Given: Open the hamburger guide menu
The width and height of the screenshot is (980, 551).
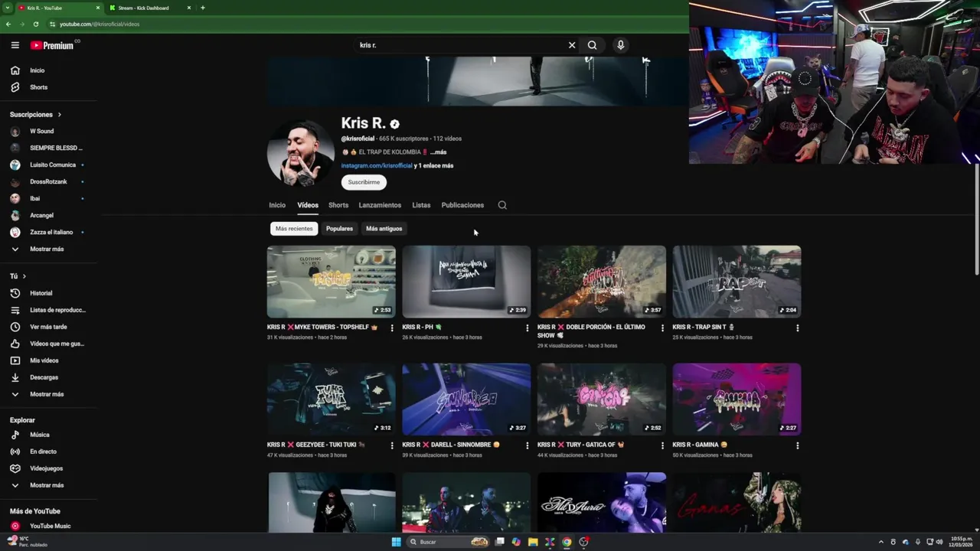Looking at the screenshot, I should (15, 45).
